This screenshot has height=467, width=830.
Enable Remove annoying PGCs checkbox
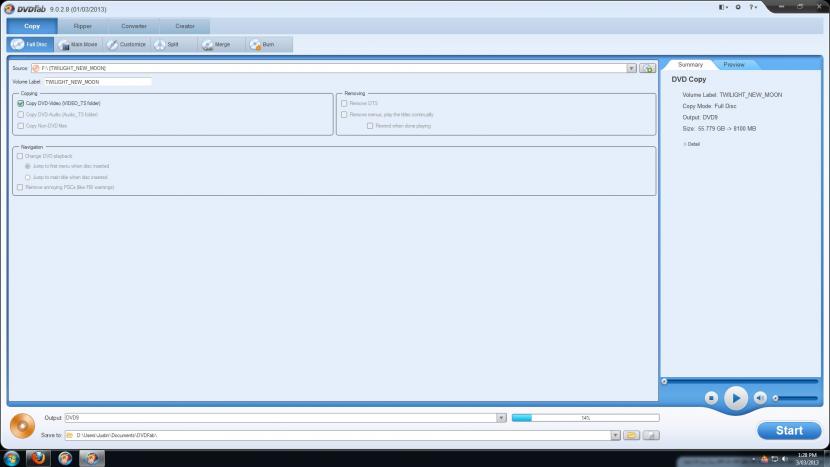point(20,187)
